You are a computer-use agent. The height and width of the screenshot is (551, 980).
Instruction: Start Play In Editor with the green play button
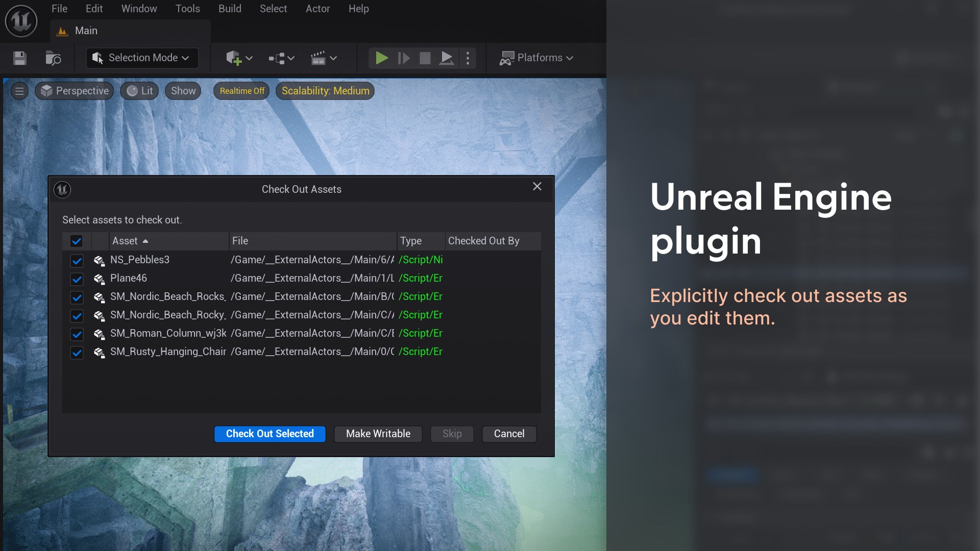pyautogui.click(x=381, y=58)
